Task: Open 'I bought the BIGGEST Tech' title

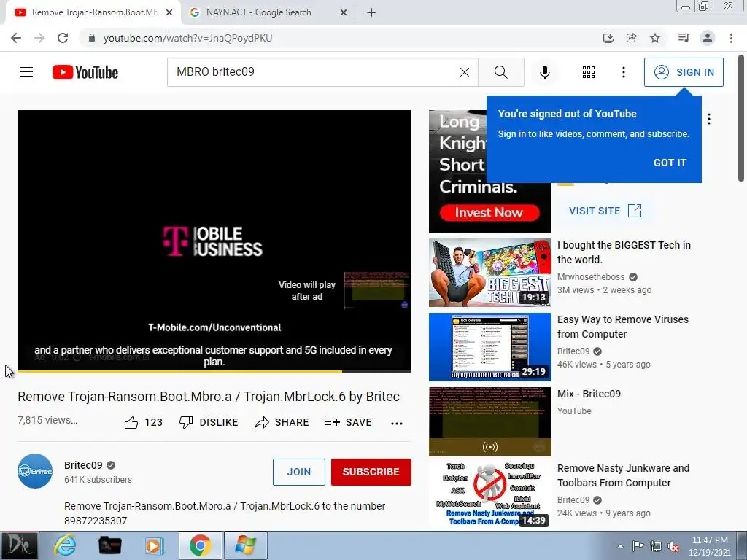Action: pos(624,252)
